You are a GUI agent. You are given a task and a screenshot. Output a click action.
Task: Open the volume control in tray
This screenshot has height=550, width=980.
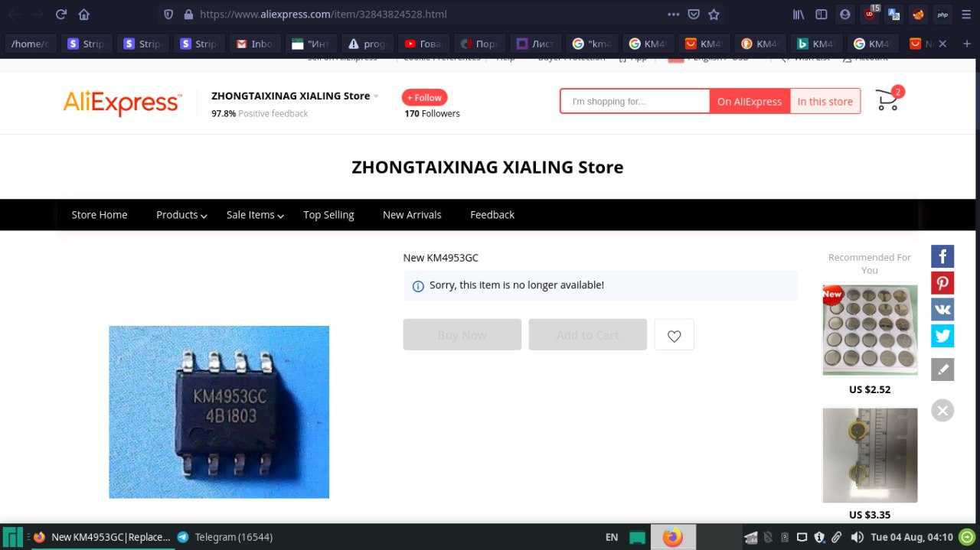click(x=857, y=537)
